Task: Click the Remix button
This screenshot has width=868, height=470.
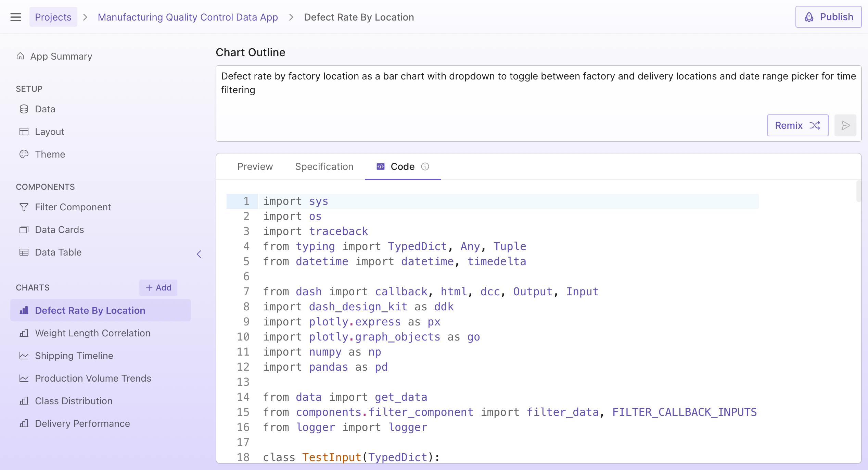Action: [x=797, y=125]
